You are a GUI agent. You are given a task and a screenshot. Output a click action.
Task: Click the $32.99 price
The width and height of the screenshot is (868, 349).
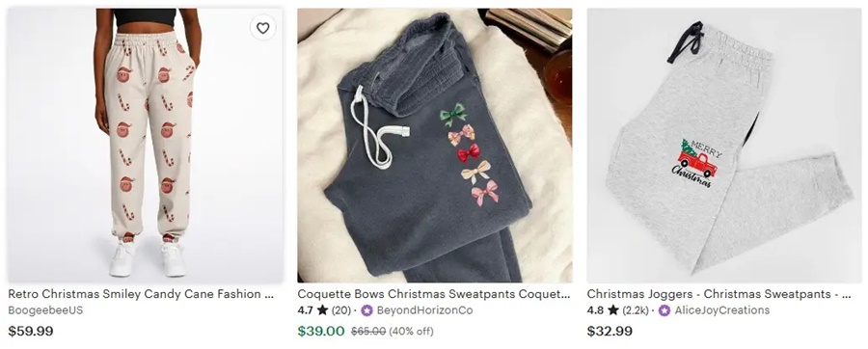tap(610, 332)
